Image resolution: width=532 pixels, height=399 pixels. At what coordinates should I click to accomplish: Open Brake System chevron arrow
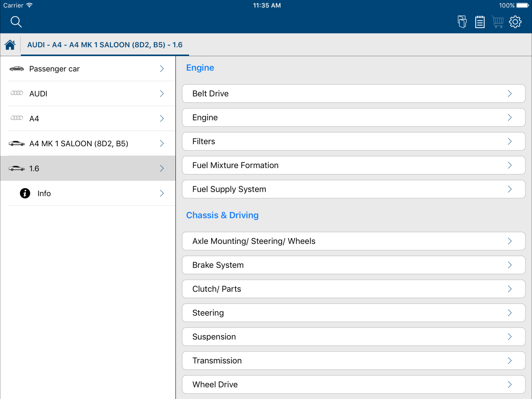pyautogui.click(x=510, y=265)
